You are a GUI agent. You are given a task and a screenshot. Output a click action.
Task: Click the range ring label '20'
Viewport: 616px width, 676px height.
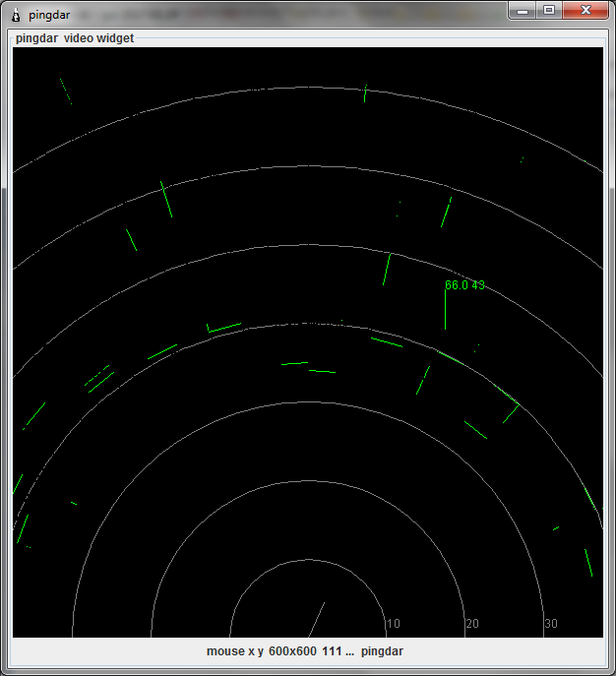coord(472,624)
